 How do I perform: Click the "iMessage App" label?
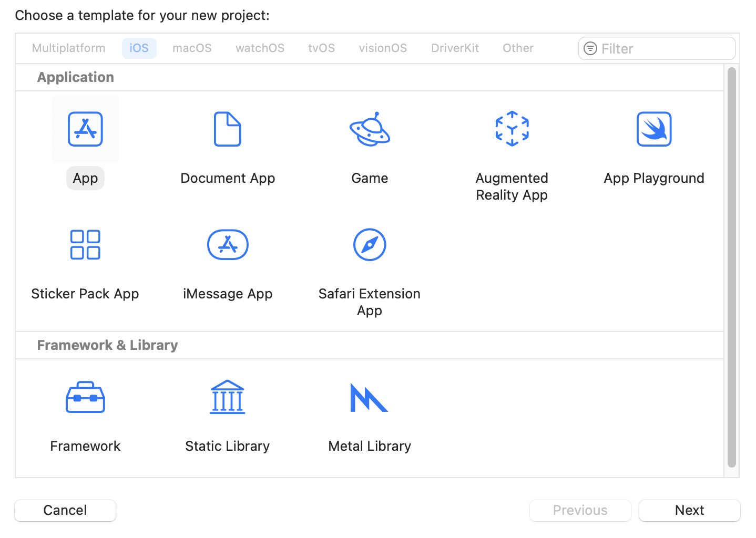[228, 294]
